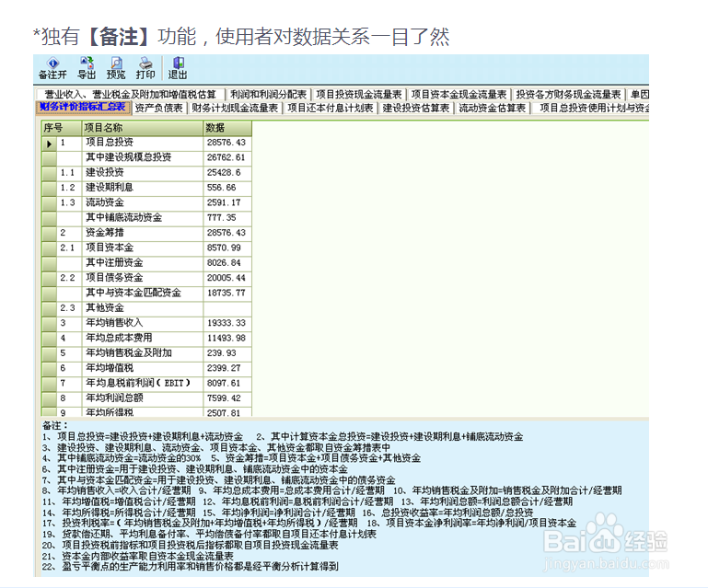Click the row selector for 年均销售收入
708x588 pixels.
(49, 323)
